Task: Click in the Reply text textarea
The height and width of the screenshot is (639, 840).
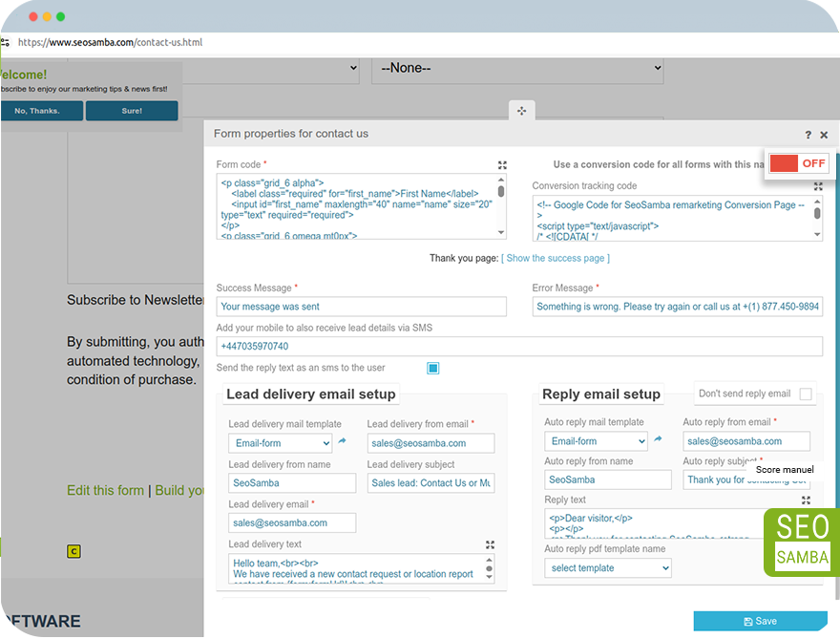Action: click(x=654, y=523)
